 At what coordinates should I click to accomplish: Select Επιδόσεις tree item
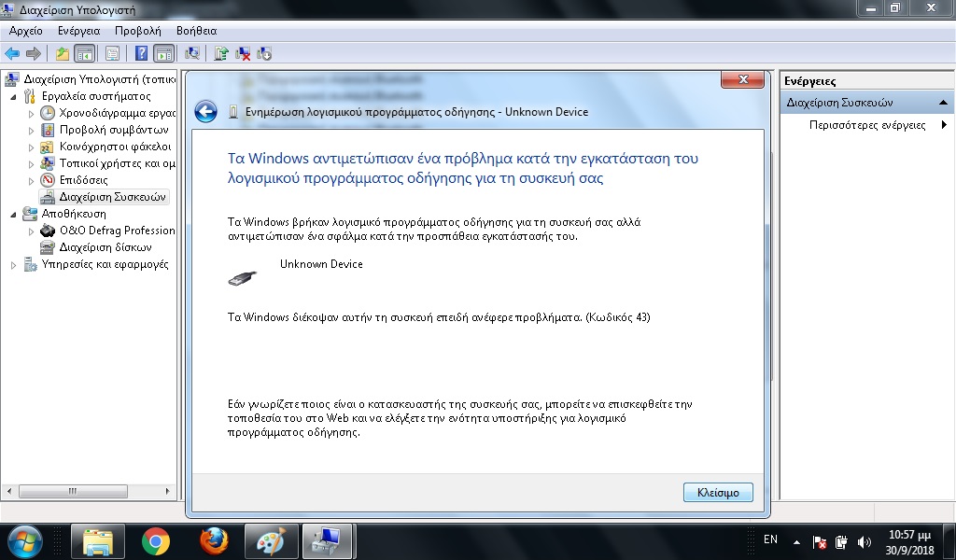click(83, 180)
